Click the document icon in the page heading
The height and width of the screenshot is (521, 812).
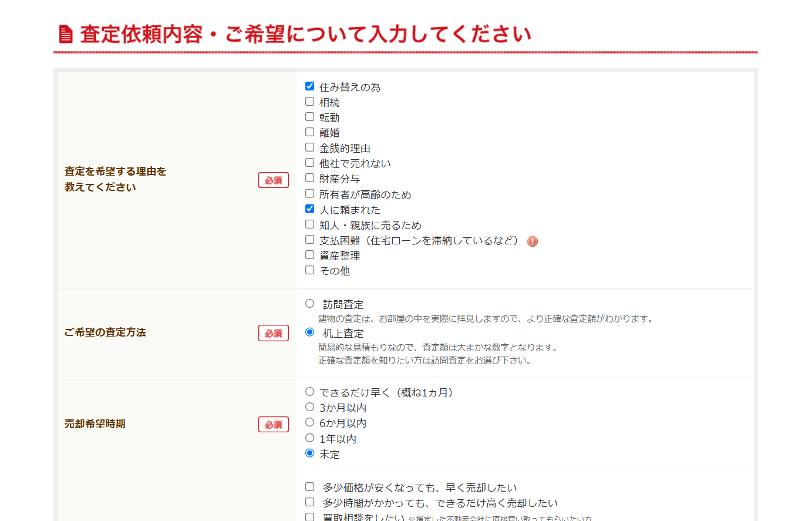click(66, 34)
